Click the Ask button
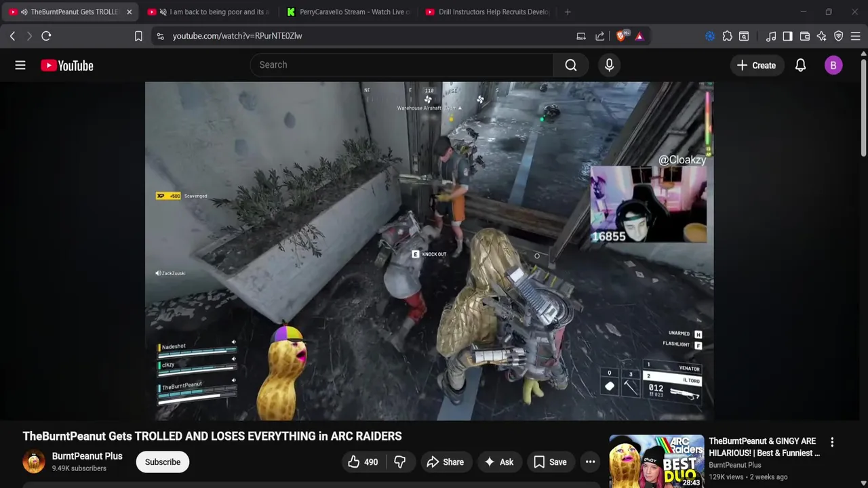This screenshot has width=868, height=488. [498, 462]
